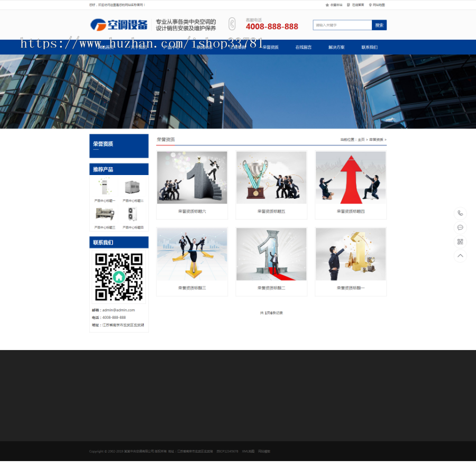Open the 荣誉资质标题三 runners image

tap(192, 254)
